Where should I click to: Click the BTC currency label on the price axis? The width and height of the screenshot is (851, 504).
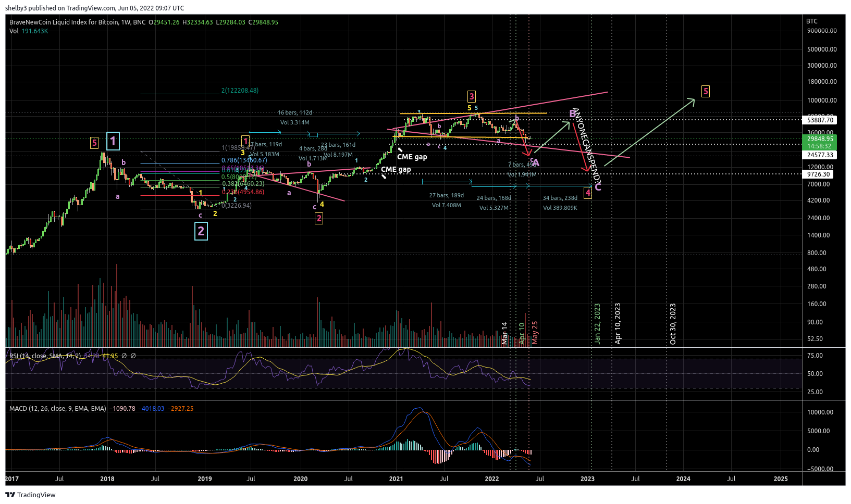812,21
